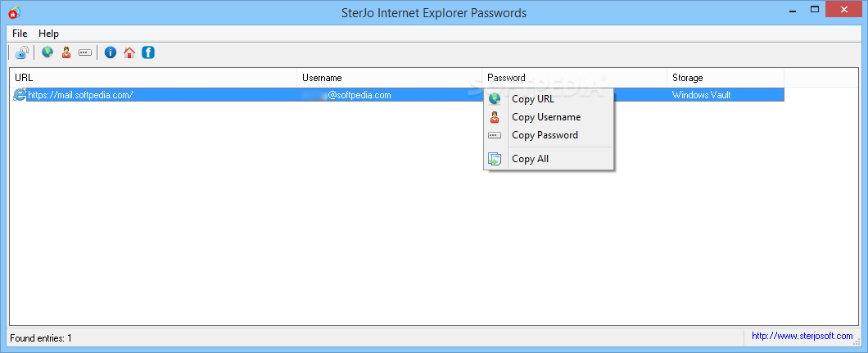Image resolution: width=868 pixels, height=353 pixels.
Task: Choose Copy All from context menu
Action: [549, 159]
